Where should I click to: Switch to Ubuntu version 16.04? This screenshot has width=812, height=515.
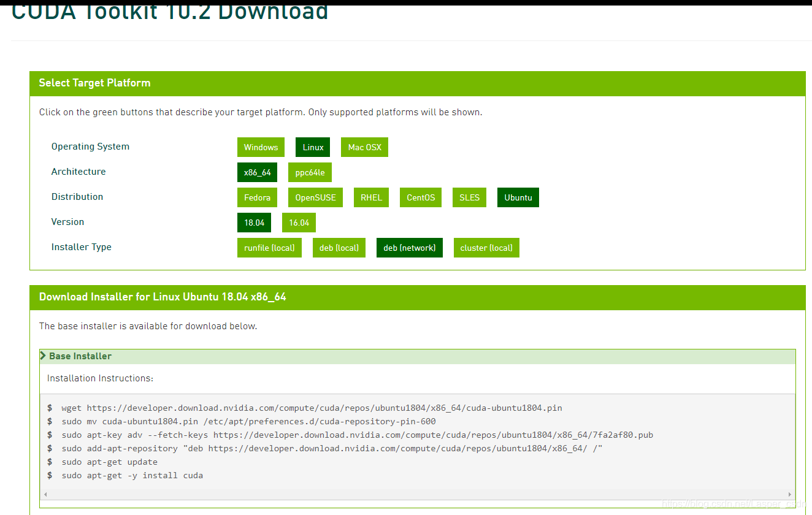(x=299, y=223)
